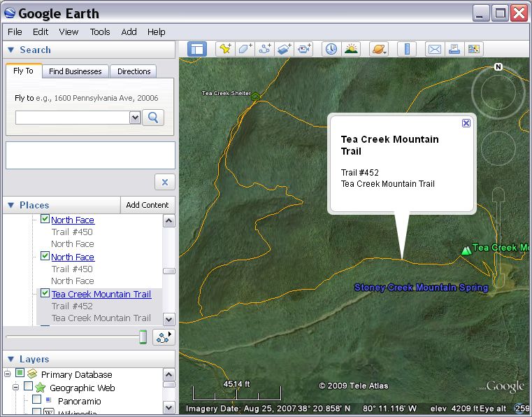Click the Places tour play icon
This screenshot has height=417, width=532.
click(x=164, y=337)
